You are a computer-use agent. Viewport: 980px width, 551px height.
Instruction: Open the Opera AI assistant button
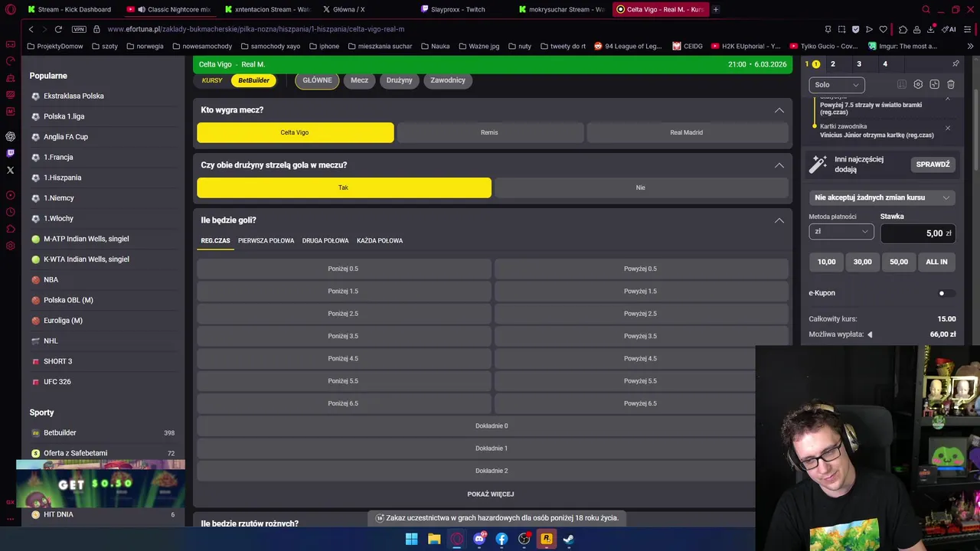949,29
